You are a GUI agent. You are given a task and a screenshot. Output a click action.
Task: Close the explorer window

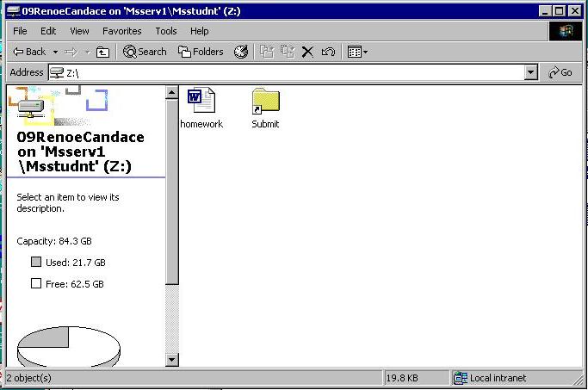[x=575, y=11]
